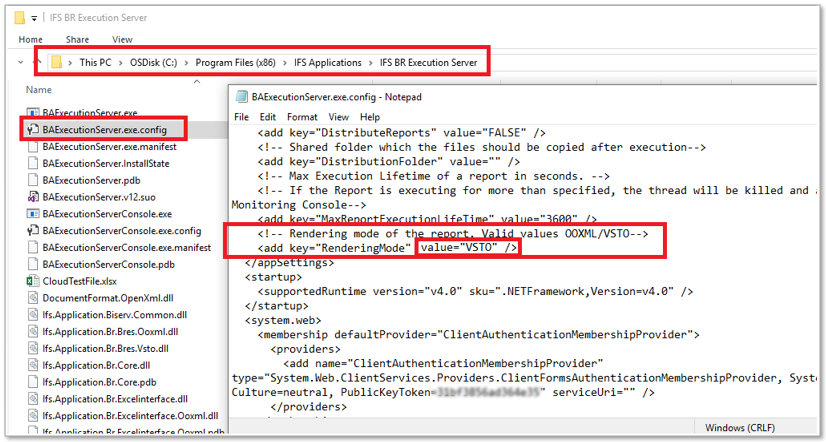Go to Program Files (x86) breadcrumb

tap(234, 63)
